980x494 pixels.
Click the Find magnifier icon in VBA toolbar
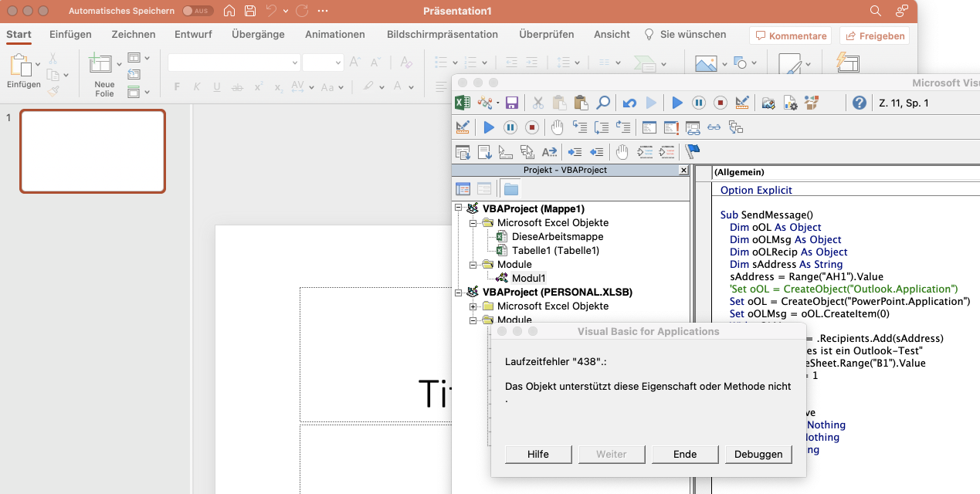[x=603, y=103]
